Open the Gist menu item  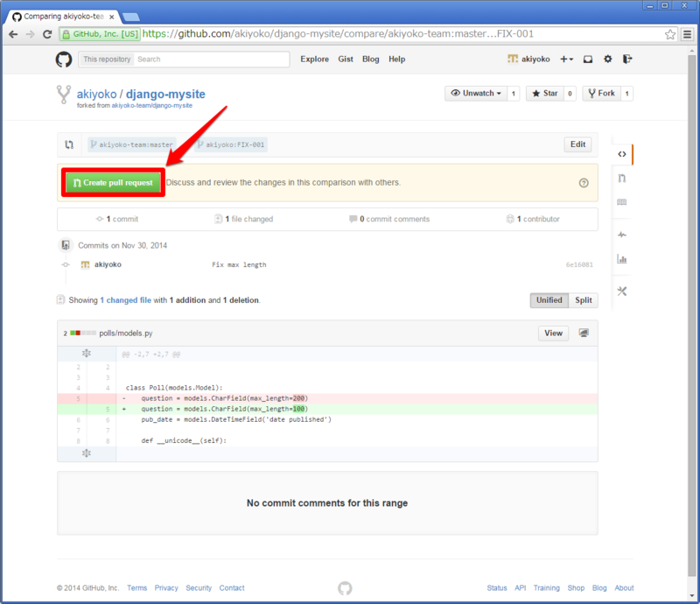[346, 59]
